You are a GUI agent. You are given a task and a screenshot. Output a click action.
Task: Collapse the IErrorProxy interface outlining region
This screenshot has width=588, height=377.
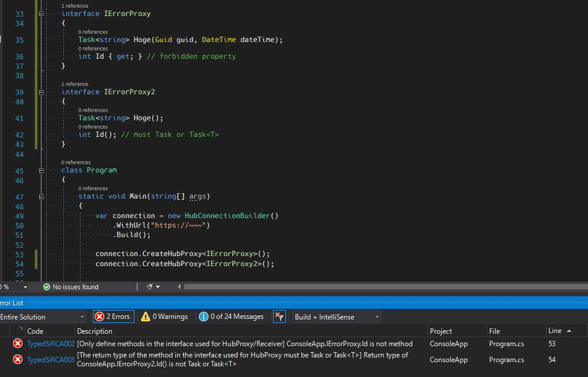40,14
